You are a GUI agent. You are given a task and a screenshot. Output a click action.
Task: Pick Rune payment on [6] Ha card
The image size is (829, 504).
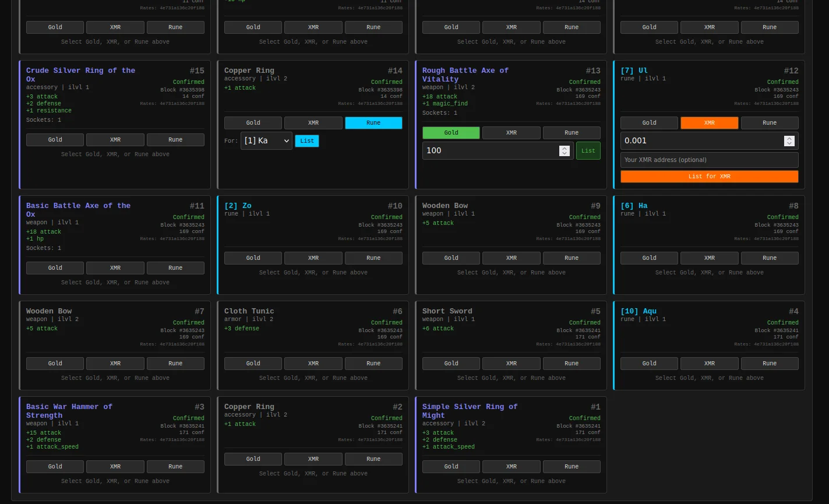(769, 258)
